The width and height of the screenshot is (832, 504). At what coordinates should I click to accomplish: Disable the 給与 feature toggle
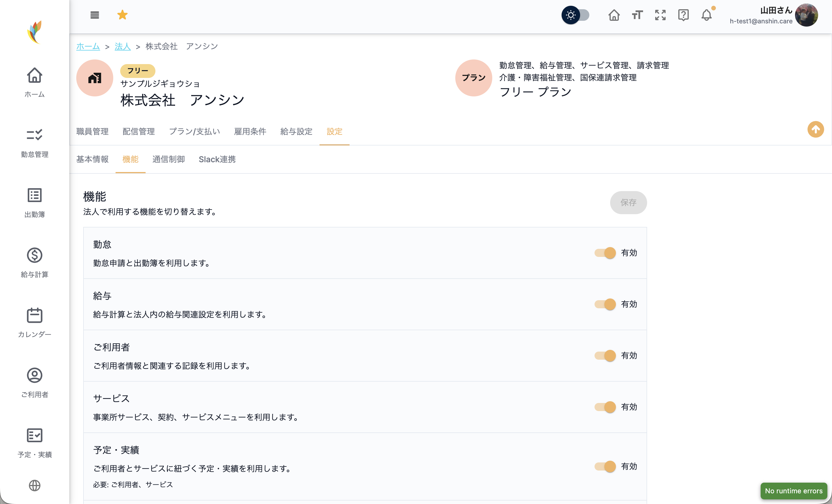tap(605, 304)
